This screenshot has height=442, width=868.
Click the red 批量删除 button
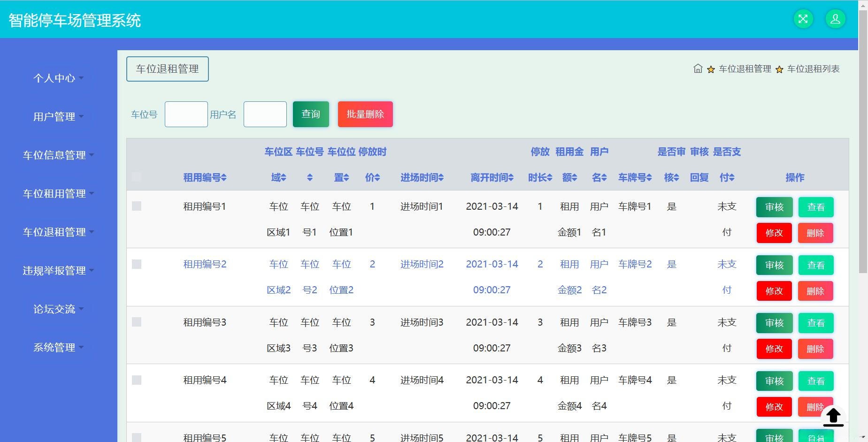pyautogui.click(x=365, y=114)
